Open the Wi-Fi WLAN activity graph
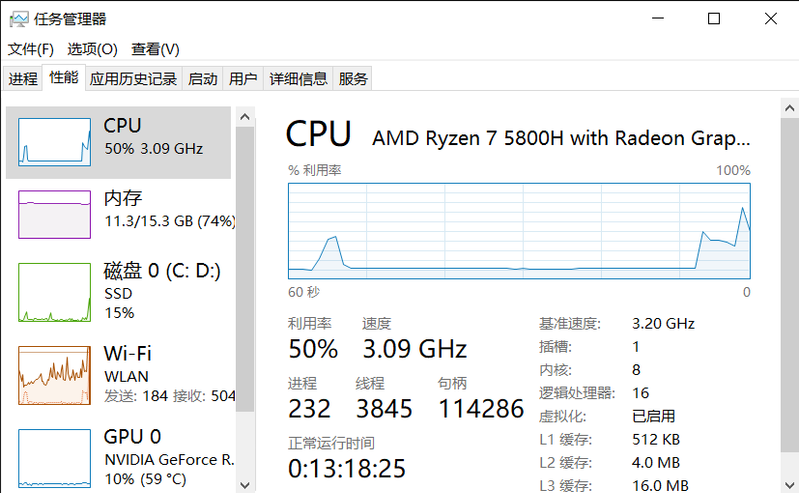Image resolution: width=799 pixels, height=493 pixels. click(55, 376)
